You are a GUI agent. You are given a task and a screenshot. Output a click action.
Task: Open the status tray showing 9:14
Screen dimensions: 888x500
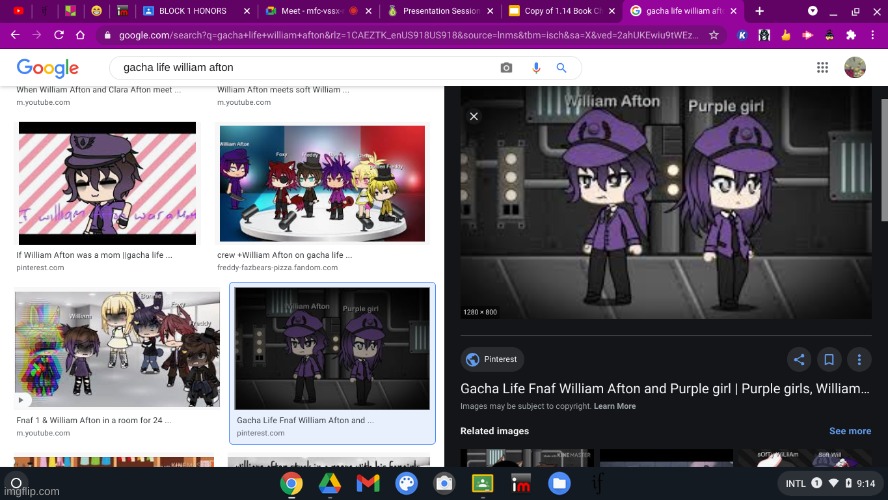(830, 484)
